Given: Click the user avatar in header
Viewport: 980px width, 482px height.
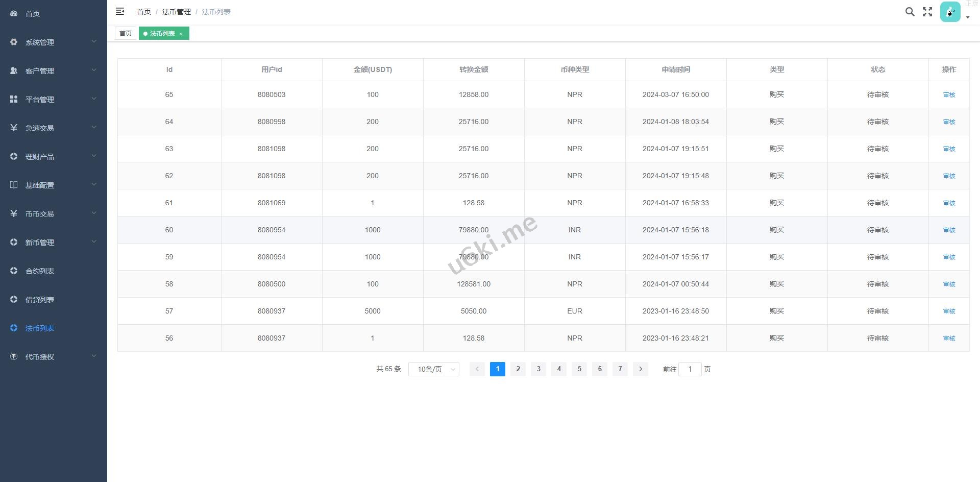Looking at the screenshot, I should click(x=950, y=12).
